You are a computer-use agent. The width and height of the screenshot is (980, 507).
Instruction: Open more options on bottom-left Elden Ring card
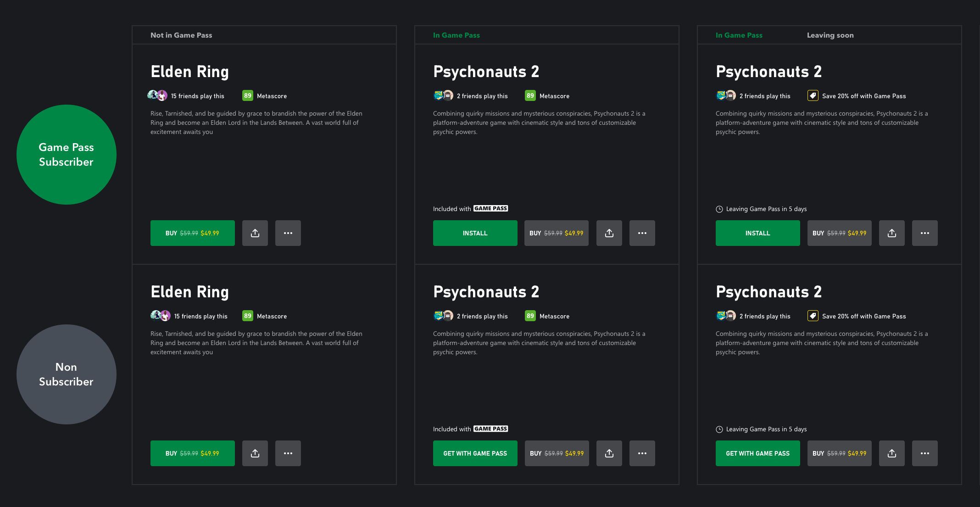[288, 453]
